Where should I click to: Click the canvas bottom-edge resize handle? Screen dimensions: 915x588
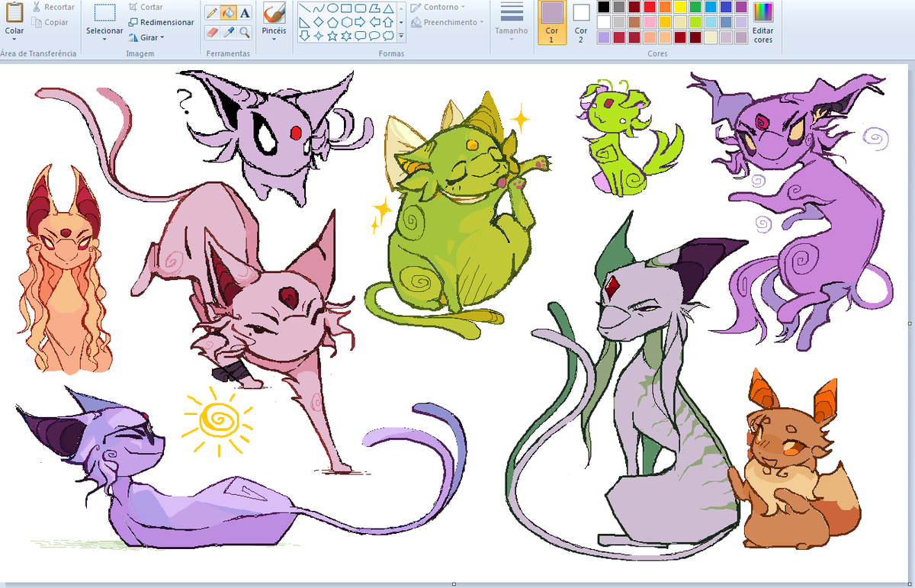pyautogui.click(x=454, y=584)
